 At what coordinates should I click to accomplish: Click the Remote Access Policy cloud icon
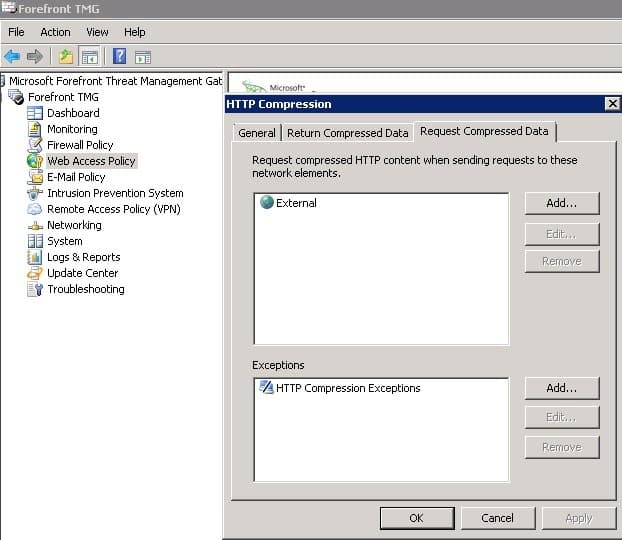[x=35, y=209]
